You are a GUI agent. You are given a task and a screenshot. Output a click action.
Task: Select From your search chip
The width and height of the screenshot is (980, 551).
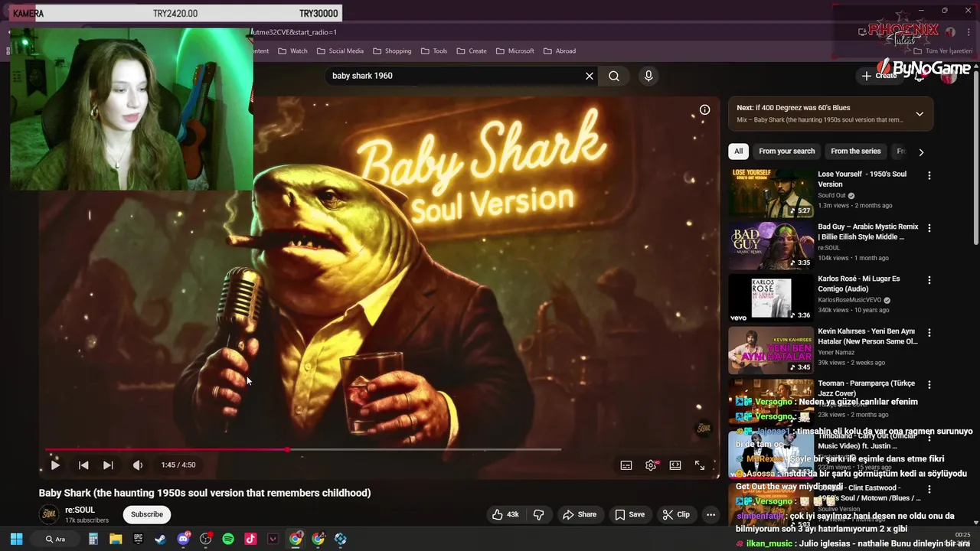(786, 152)
